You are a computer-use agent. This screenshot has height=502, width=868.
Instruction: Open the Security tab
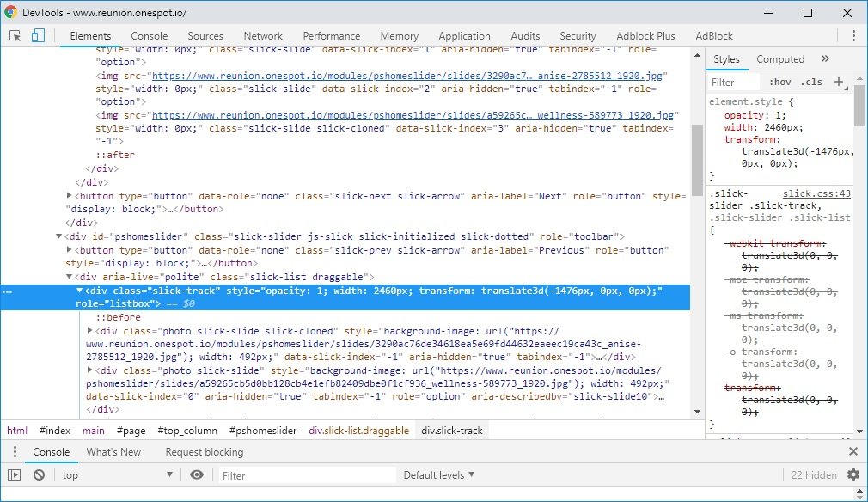[x=578, y=36]
